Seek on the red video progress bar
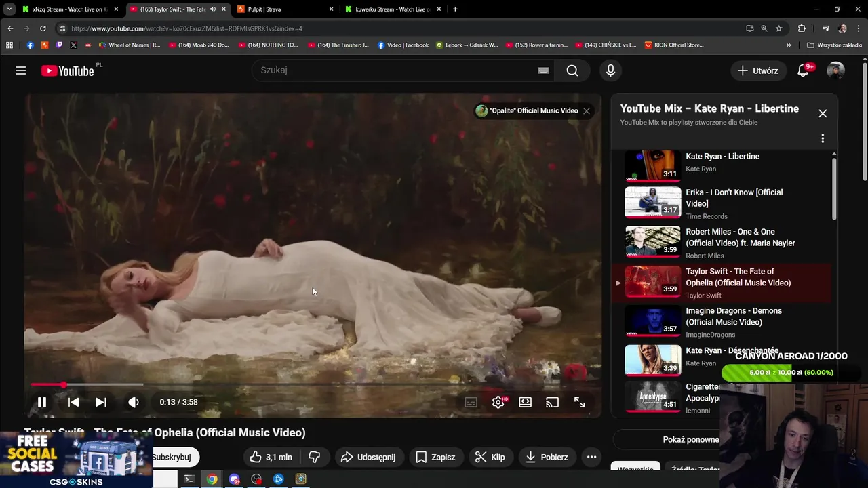The image size is (868, 488). [x=312, y=384]
